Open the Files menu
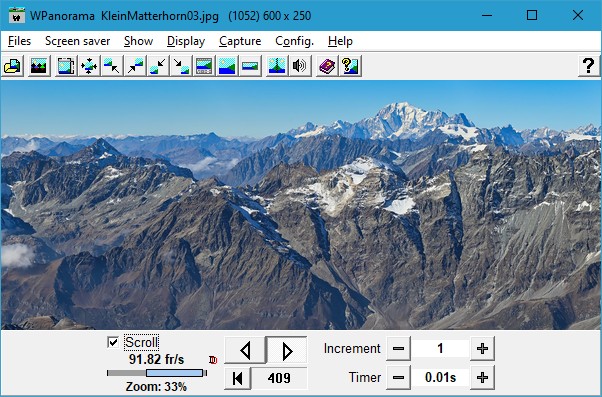The height and width of the screenshot is (397, 602). click(x=19, y=41)
